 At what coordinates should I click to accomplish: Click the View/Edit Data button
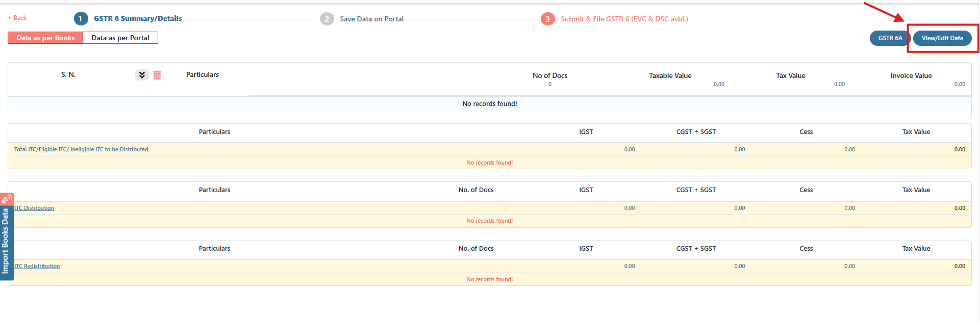pos(942,38)
